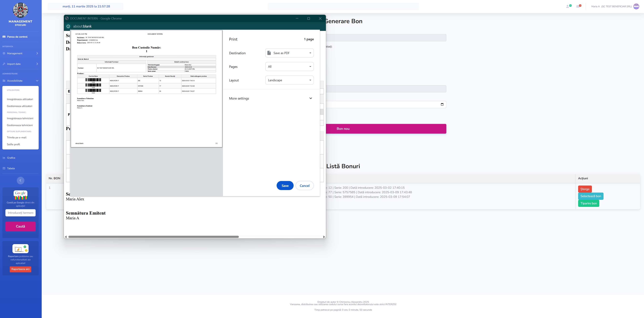Viewport: 644px width, 318px height.
Task: Click the popup horizontal scrollbar
Action: [153, 237]
